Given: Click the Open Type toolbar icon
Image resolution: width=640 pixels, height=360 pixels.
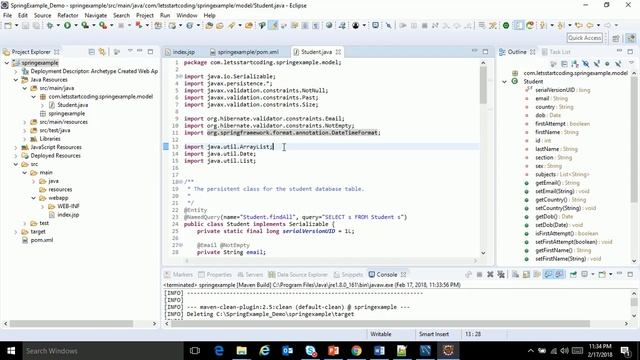Looking at the screenshot, I should pyautogui.click(x=209, y=26).
